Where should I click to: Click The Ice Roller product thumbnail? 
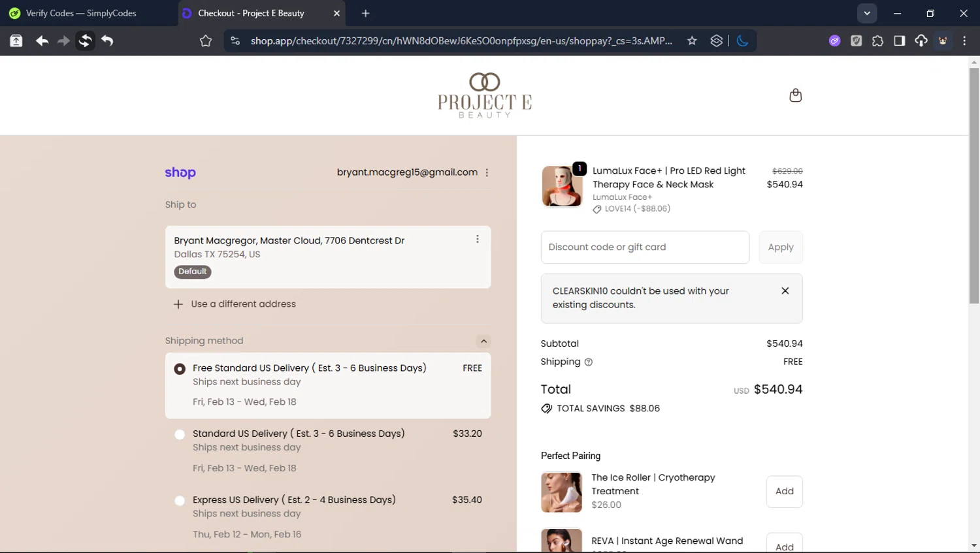coord(561,492)
